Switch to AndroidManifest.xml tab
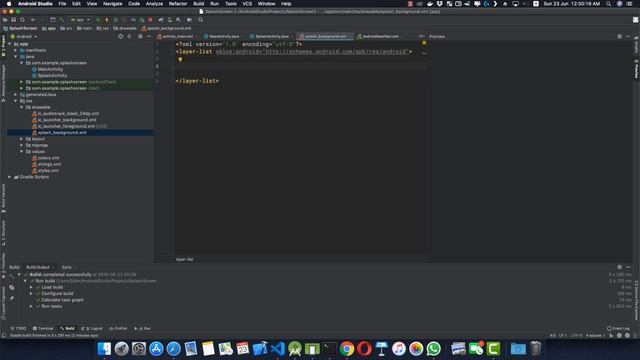This screenshot has height=360, width=640. pos(379,36)
